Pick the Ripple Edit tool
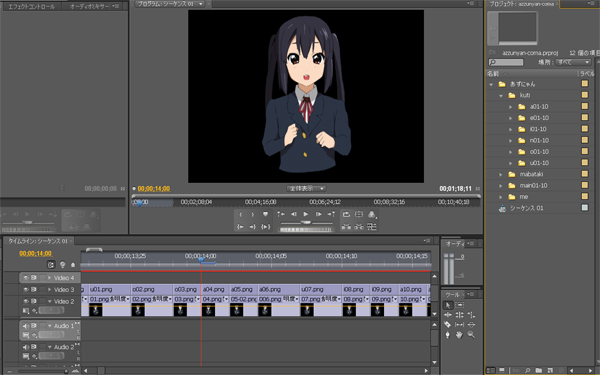 pos(447,315)
